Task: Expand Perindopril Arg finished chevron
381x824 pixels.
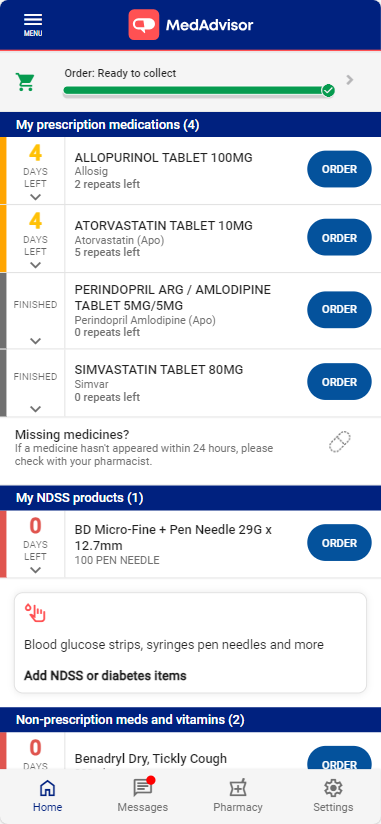Action: pos(35,341)
